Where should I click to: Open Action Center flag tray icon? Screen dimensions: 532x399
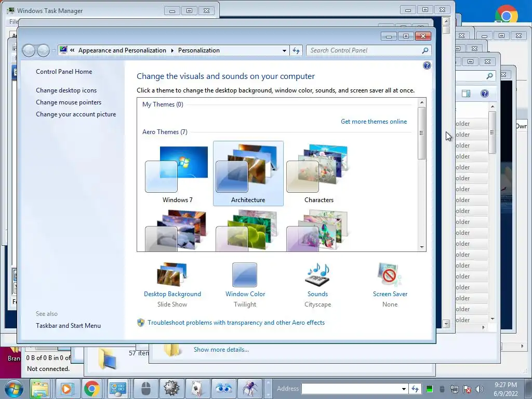(467, 389)
